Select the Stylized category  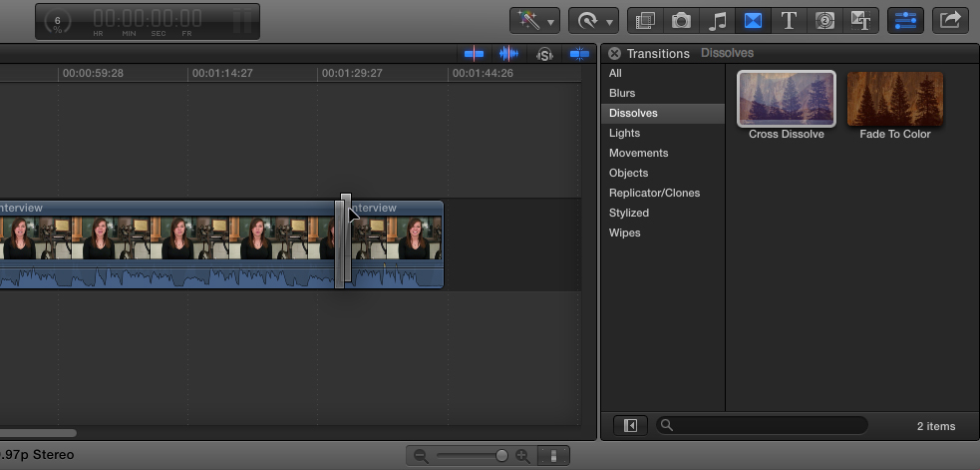[663, 213]
